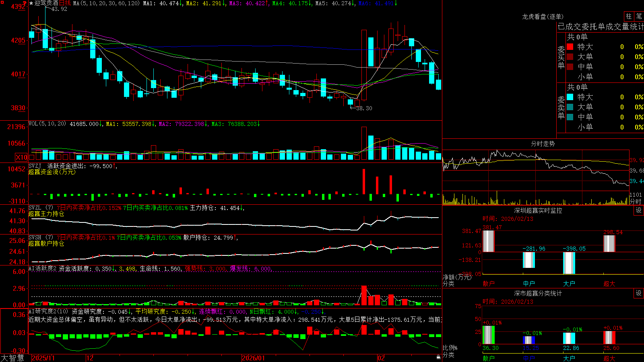Viewport: 644px width, 362px height.
Task: Click the dark red 大单 buy-order swatch
Action: (570, 57)
